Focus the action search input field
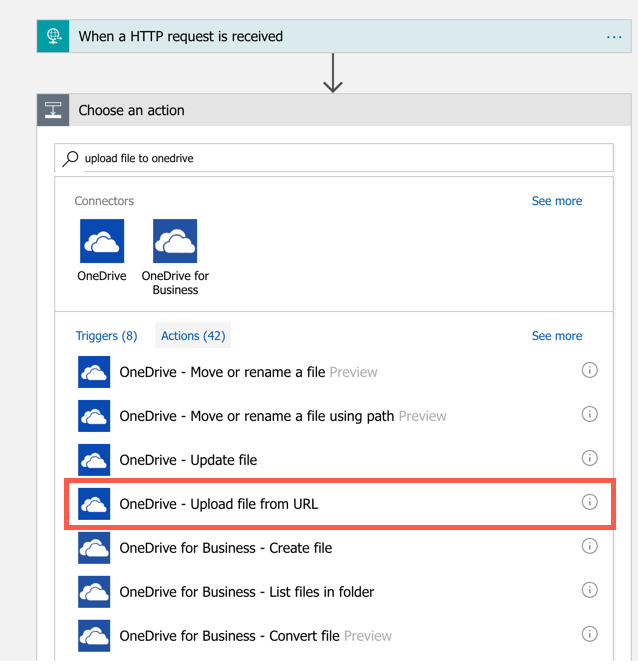The image size is (638, 667). click(340, 158)
